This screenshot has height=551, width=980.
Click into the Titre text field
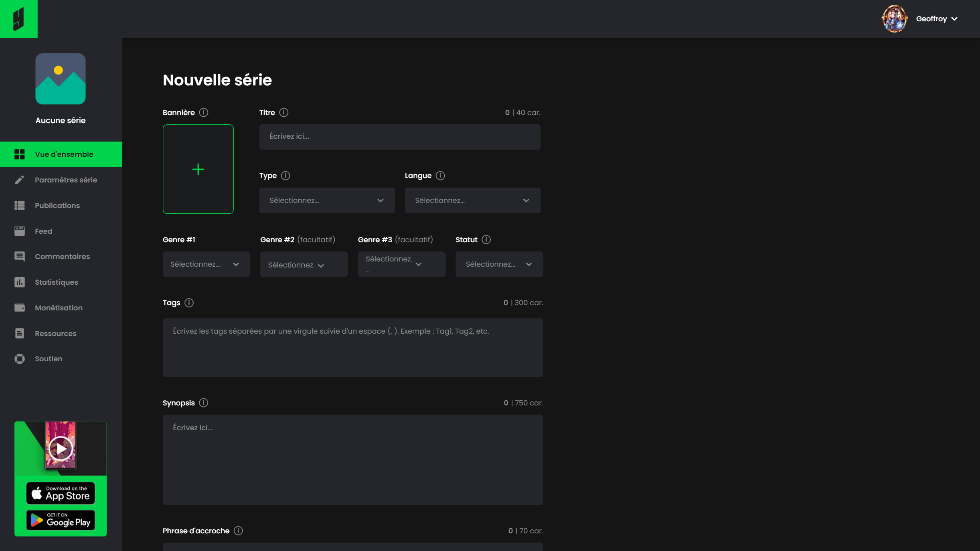(399, 137)
